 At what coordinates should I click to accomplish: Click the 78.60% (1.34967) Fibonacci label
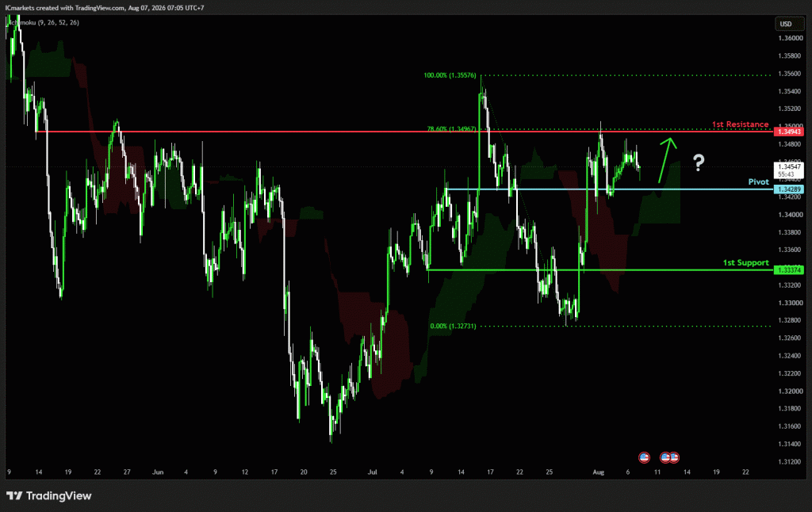(x=451, y=128)
